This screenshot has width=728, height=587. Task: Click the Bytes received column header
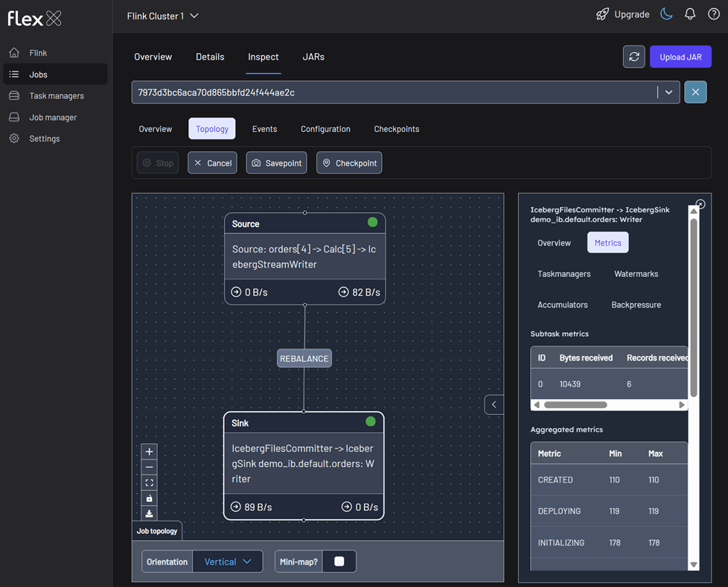click(x=586, y=358)
